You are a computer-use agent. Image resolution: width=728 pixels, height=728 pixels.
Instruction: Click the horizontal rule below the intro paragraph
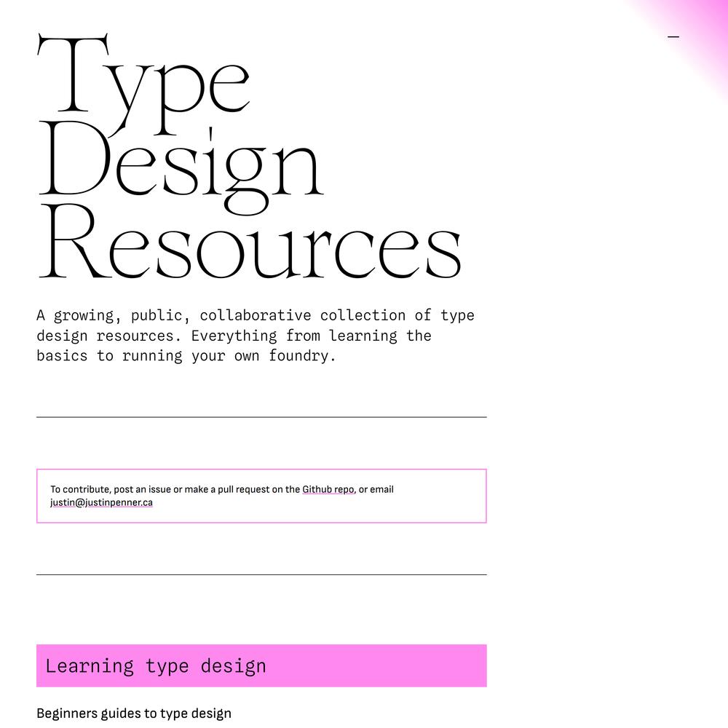tap(261, 417)
